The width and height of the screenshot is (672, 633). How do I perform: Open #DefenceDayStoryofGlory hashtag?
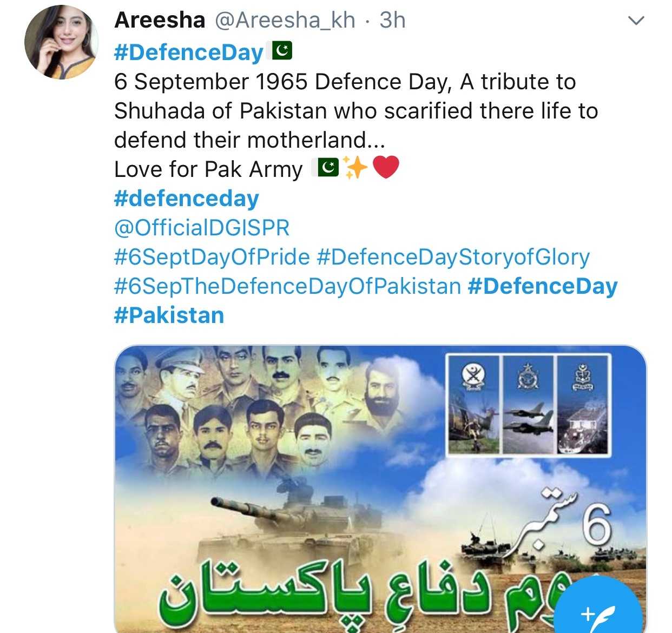[x=453, y=257]
